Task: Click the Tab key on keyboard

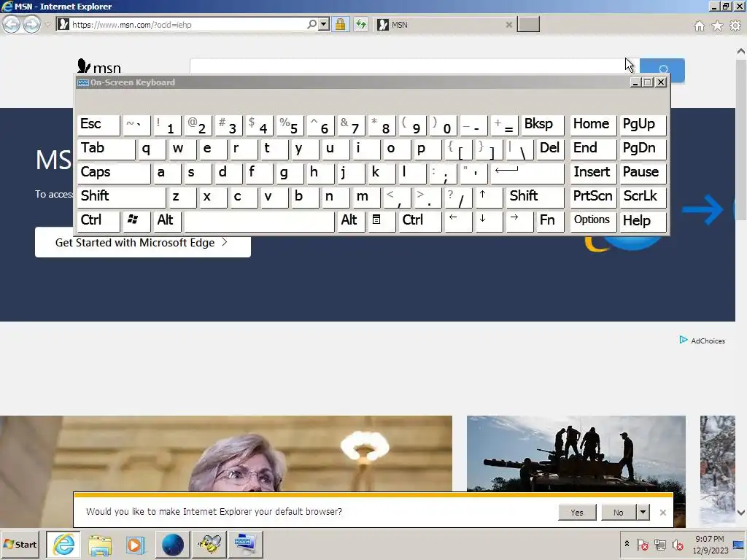Action: pos(107,149)
